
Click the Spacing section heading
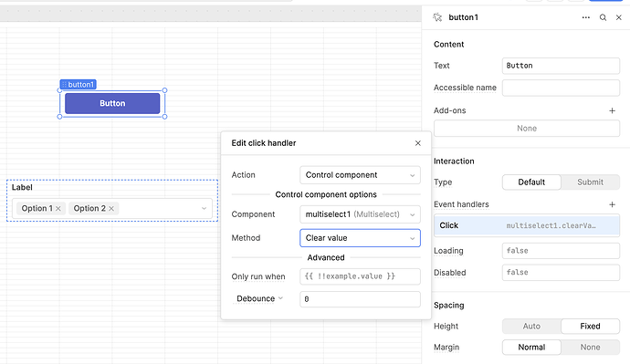[449, 305]
